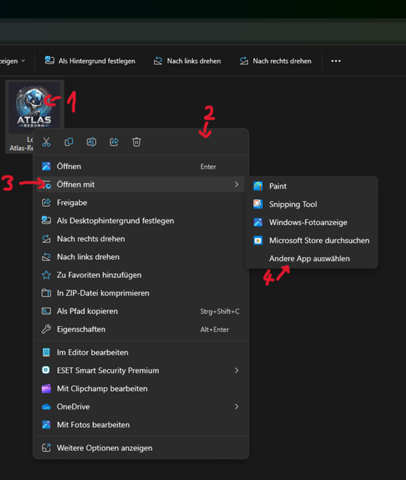Click the ZIP folder icon beside In ZIP-Datei komprimieren
The height and width of the screenshot is (480, 406).
(46, 293)
